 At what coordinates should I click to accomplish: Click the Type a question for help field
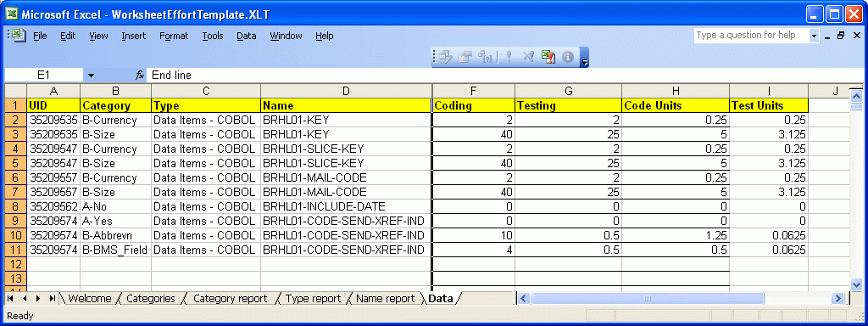pyautogui.click(x=752, y=36)
